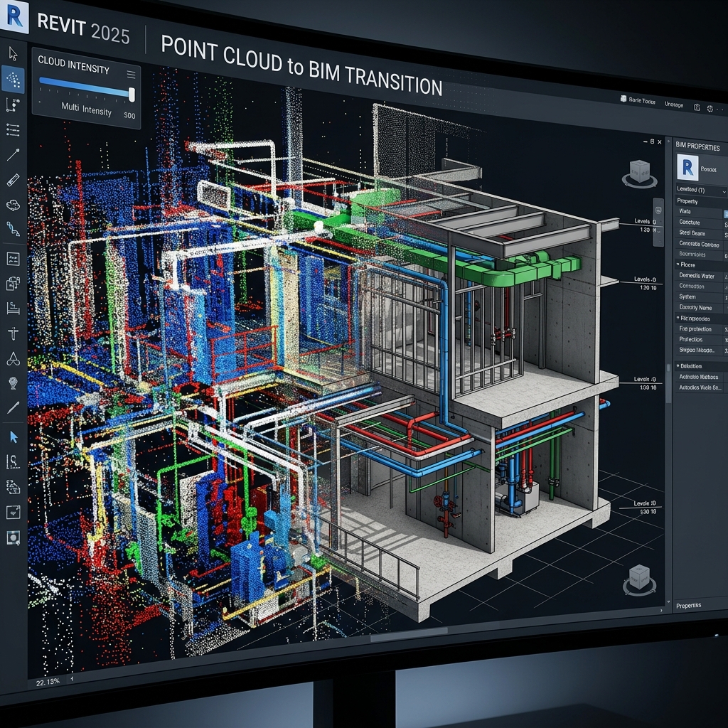Click the 'Acfindiio Ktetoos' row
Viewport: 728px width, 728px height.
pos(701,377)
